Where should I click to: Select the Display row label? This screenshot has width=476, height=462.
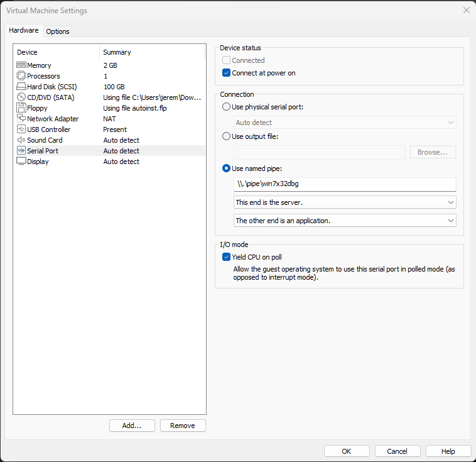(x=38, y=162)
